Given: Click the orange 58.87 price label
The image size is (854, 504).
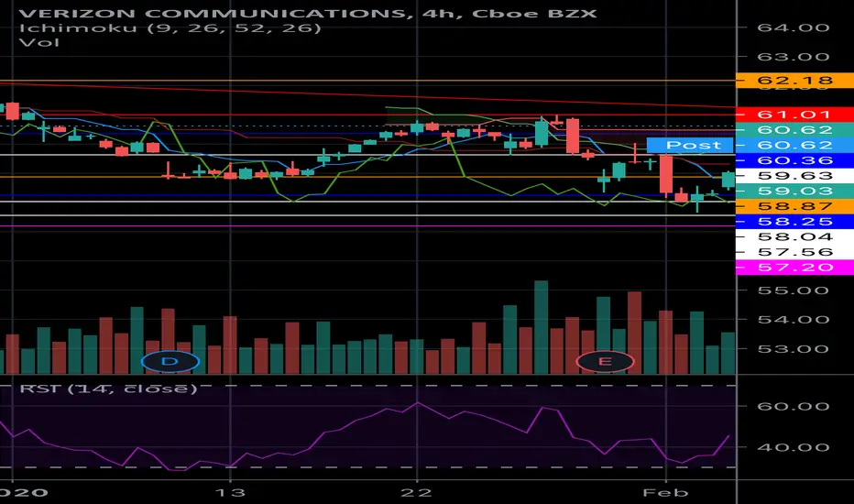Looking at the screenshot, I should 794,206.
